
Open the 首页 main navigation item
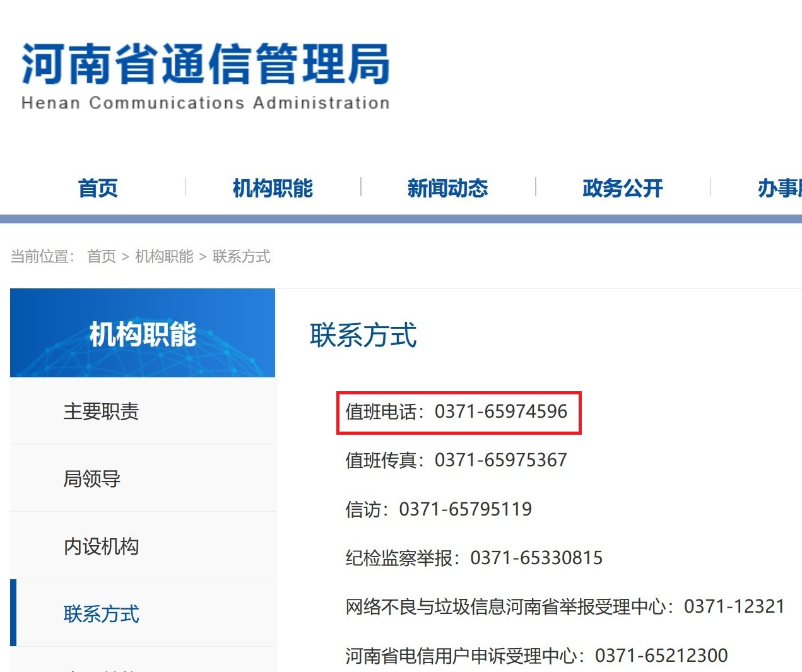click(x=98, y=188)
